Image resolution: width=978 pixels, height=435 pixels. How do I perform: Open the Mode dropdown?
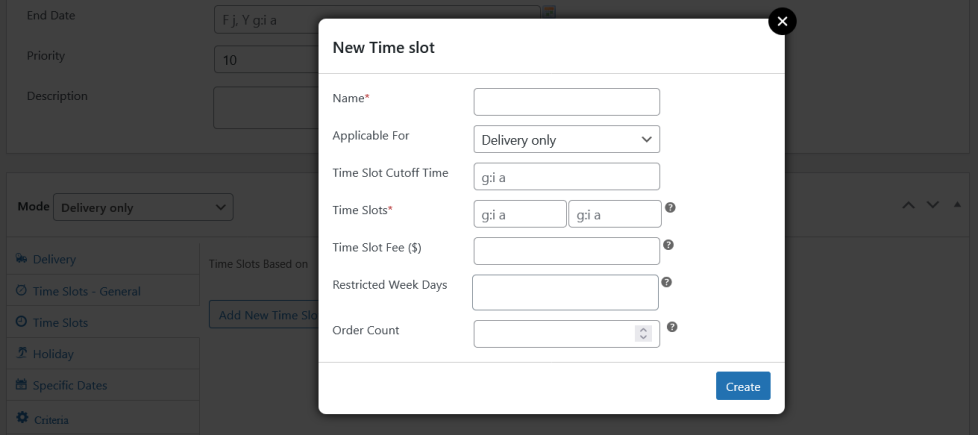(x=143, y=208)
